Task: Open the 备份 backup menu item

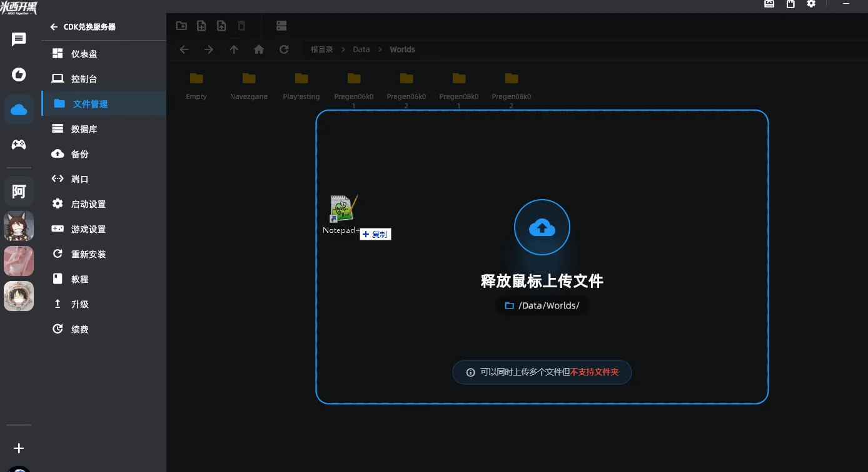Action: click(104, 154)
